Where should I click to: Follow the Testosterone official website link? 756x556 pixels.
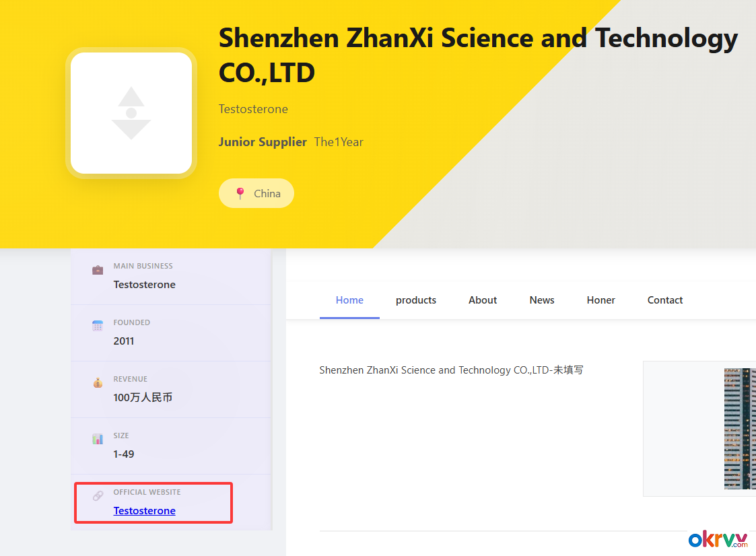pyautogui.click(x=145, y=511)
